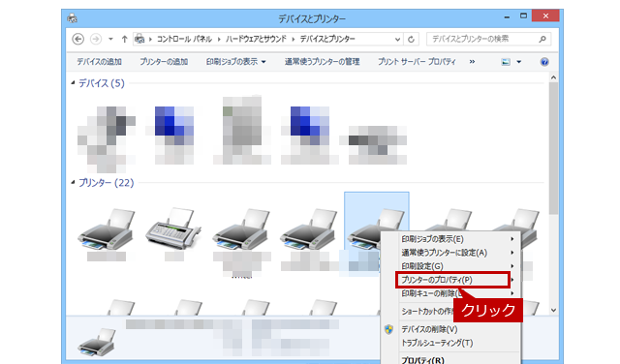
Task: Select デバイスとプリンター breadcrumb segment
Action: (327, 39)
